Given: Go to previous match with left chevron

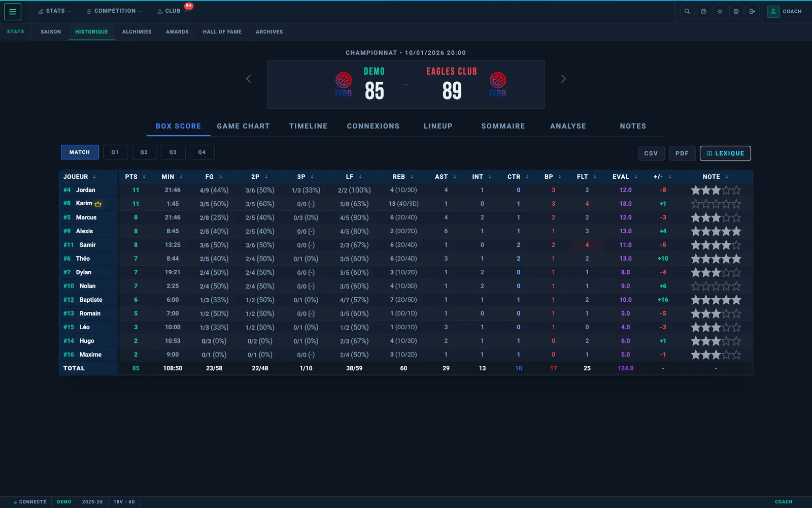Looking at the screenshot, I should click(x=249, y=79).
